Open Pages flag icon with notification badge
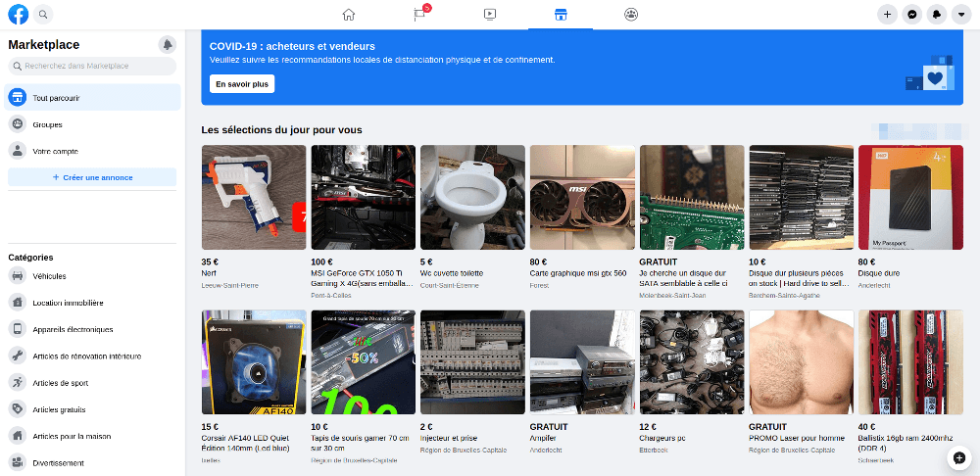This screenshot has width=980, height=476. coord(419,15)
